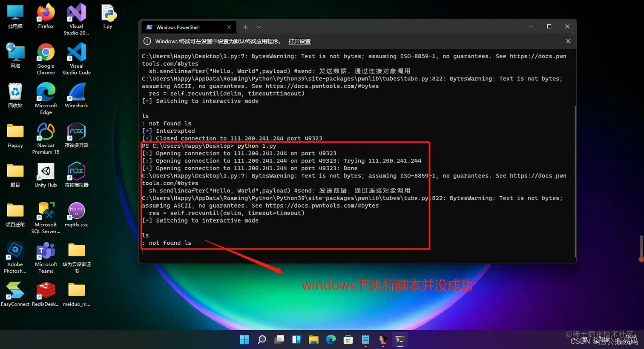This screenshot has width=644, height=349.
Task: Minimize the Windows Terminal window
Action: pyautogui.click(x=531, y=26)
